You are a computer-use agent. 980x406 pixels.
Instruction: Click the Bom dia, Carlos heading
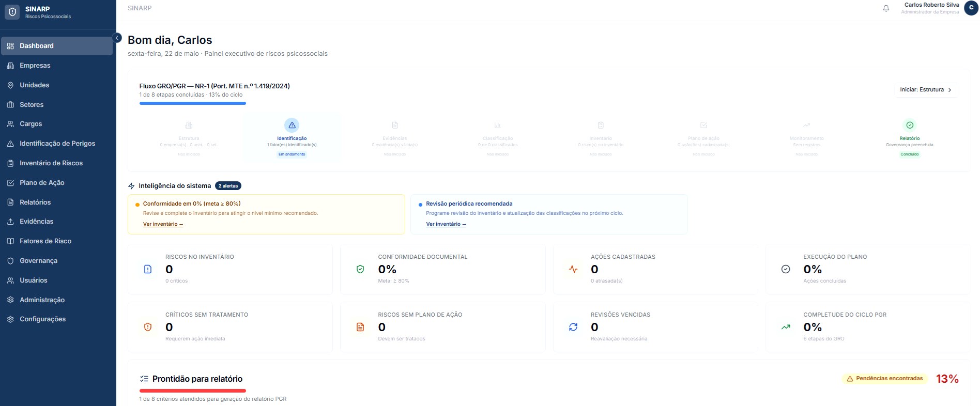click(x=170, y=40)
